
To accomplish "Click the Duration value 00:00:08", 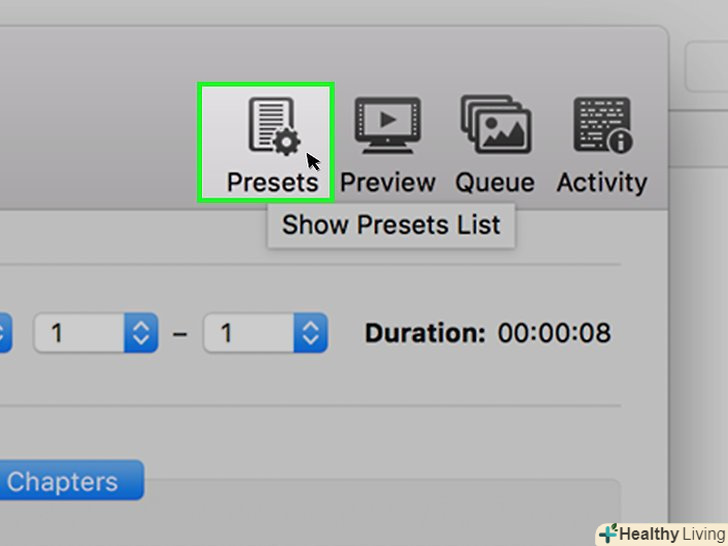I will click(554, 333).
